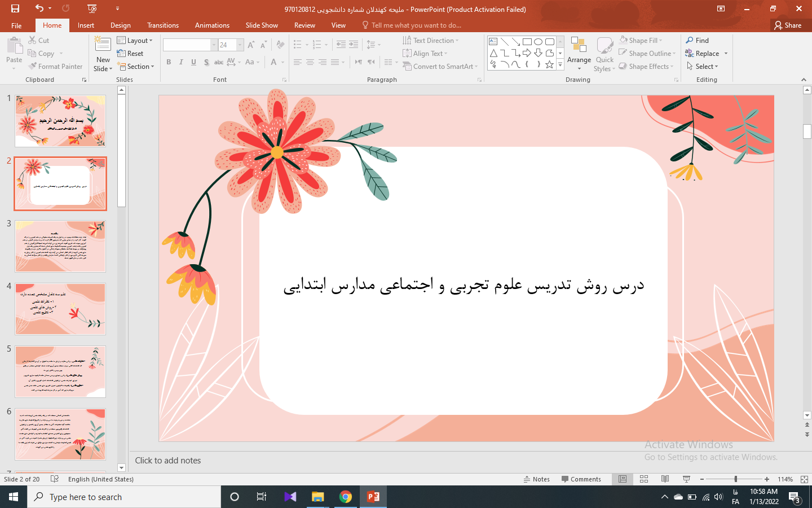This screenshot has height=508, width=812.
Task: Toggle Normal view in status bar
Action: coord(623,479)
